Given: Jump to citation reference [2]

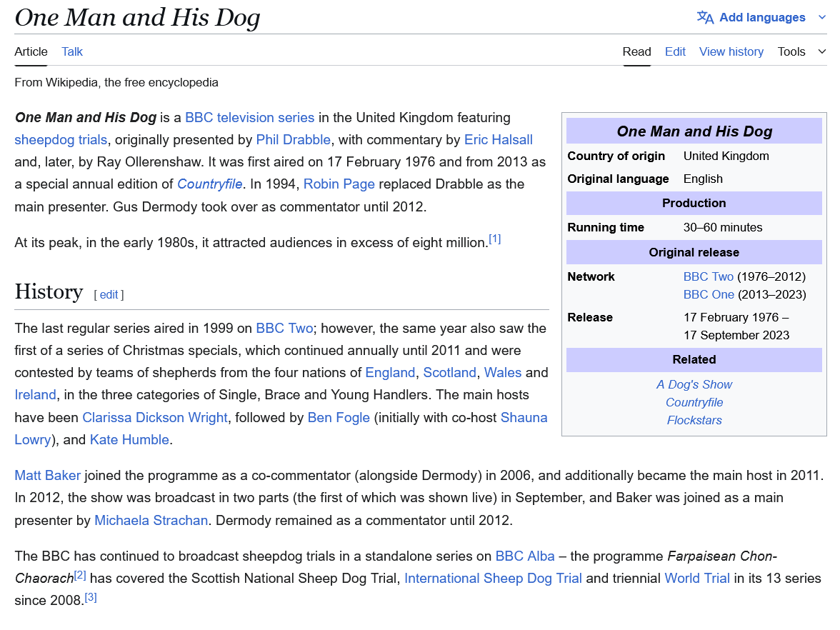Looking at the screenshot, I should point(80,575).
